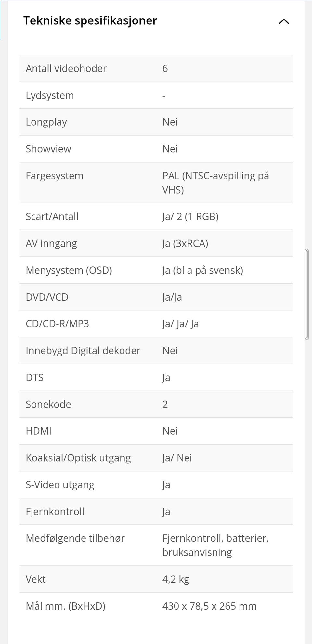Click the Tekniske spesifikasjoner heading
312x644 pixels.
[x=90, y=20]
